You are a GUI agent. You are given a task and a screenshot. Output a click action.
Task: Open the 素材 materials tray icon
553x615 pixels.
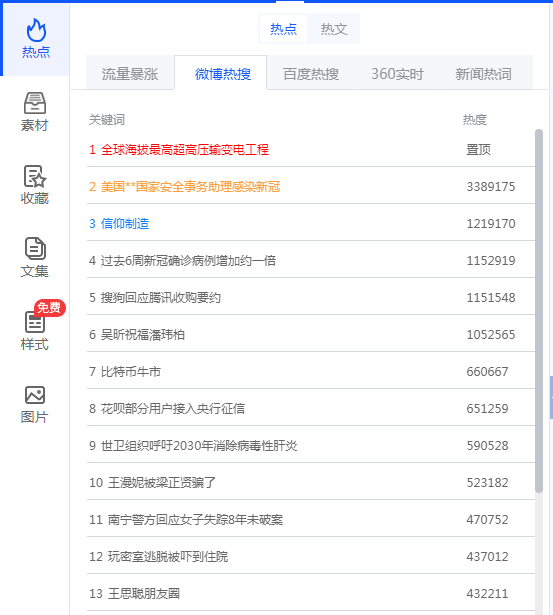click(x=35, y=104)
